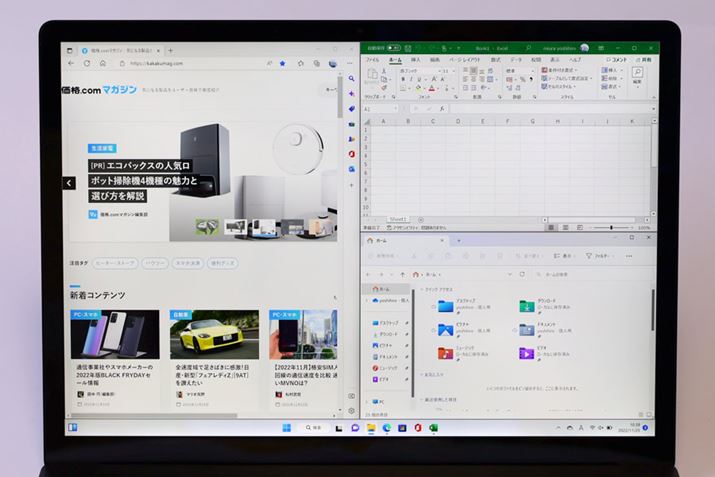Click the コメント (Comments) button in Excel
Screen dimensions: 715x477
[x=617, y=60]
